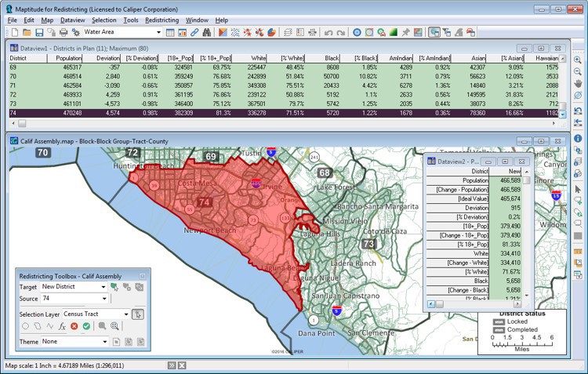Open the Theme dropdown set to None
This screenshot has height=374, width=588.
(x=74, y=342)
